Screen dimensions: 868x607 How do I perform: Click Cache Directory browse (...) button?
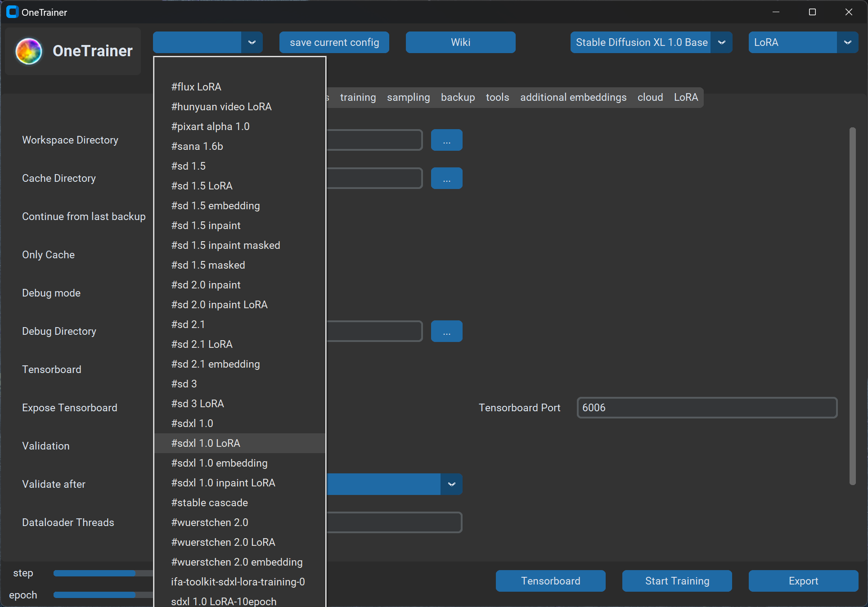coord(446,178)
